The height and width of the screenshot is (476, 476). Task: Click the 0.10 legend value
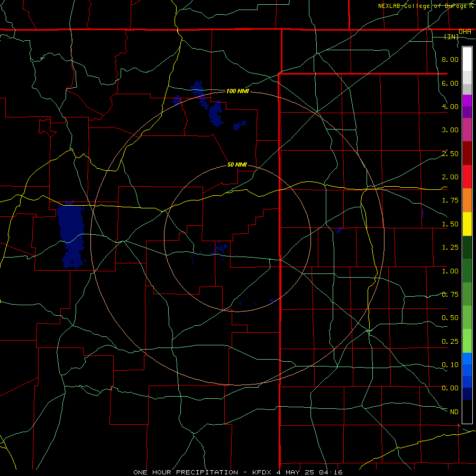click(450, 365)
